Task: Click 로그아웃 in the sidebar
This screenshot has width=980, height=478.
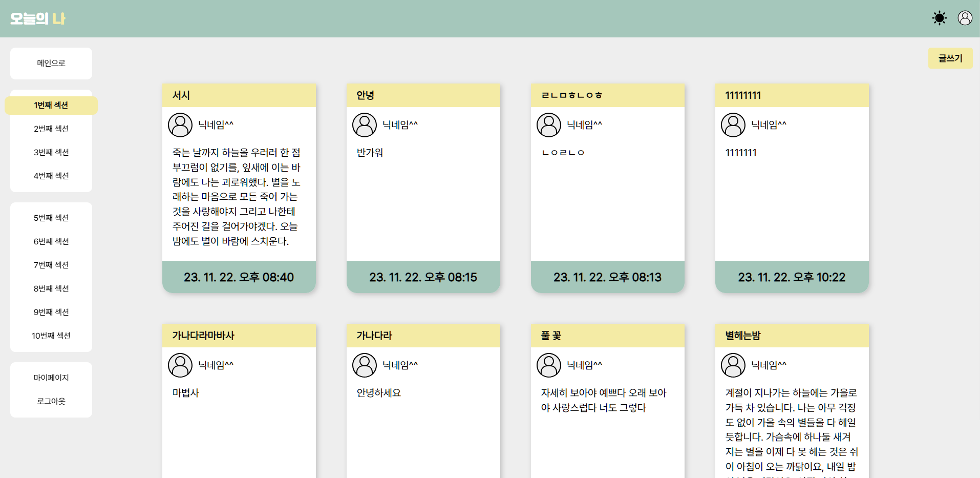Action: [x=51, y=401]
